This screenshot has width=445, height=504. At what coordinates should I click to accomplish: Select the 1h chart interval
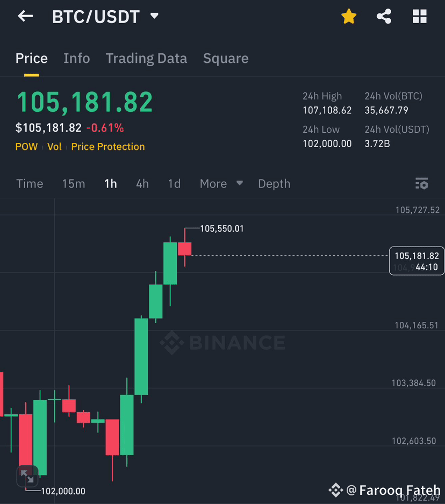pos(111,184)
